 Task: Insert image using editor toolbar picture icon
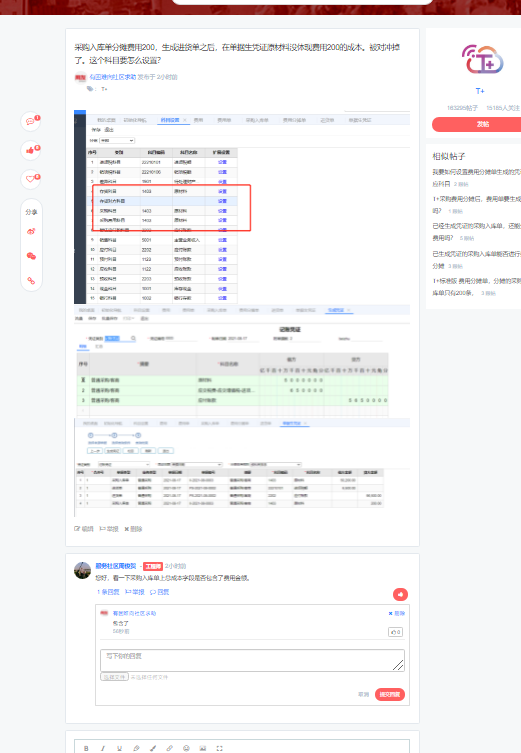point(203,748)
